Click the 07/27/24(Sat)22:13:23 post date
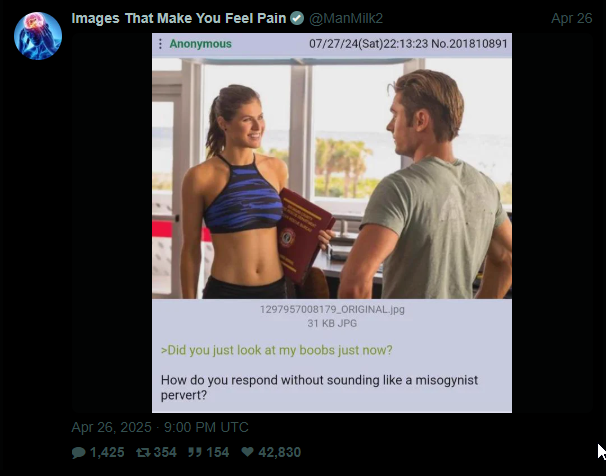Screen dimensions: 606x476 369,44
